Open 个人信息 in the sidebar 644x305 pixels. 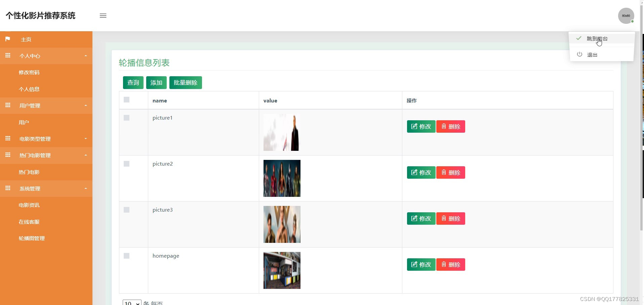pos(29,89)
